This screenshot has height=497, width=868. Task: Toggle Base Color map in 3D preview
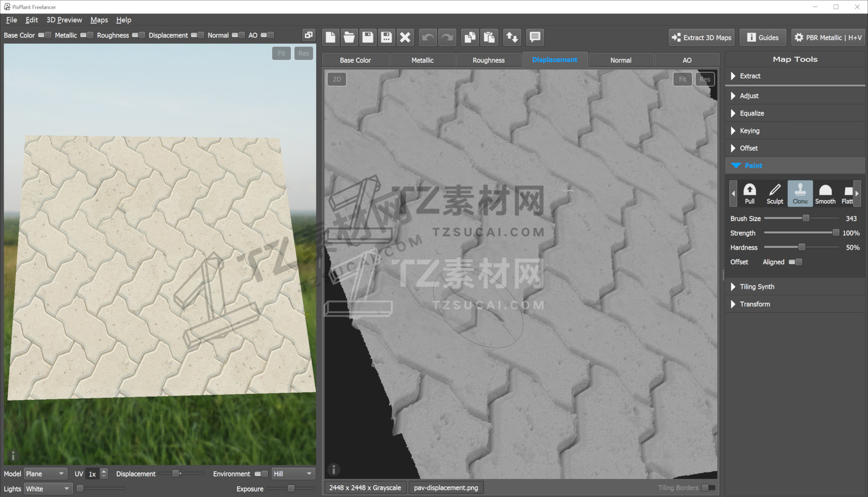45,35
